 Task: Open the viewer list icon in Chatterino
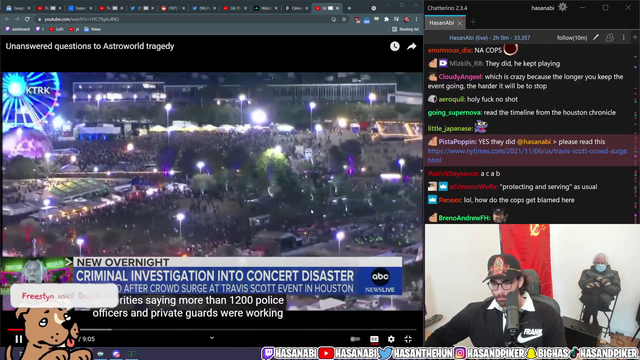(x=609, y=38)
